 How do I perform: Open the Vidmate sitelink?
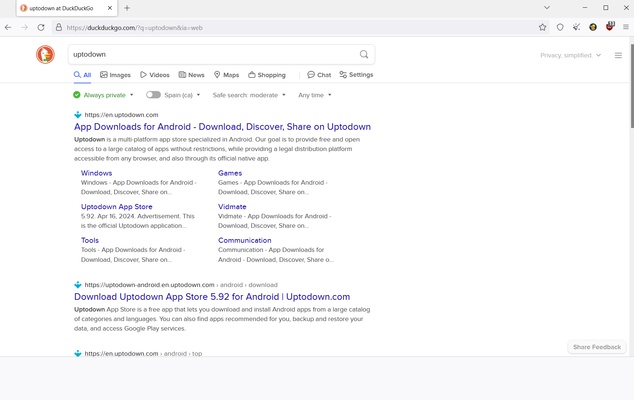pyautogui.click(x=232, y=207)
